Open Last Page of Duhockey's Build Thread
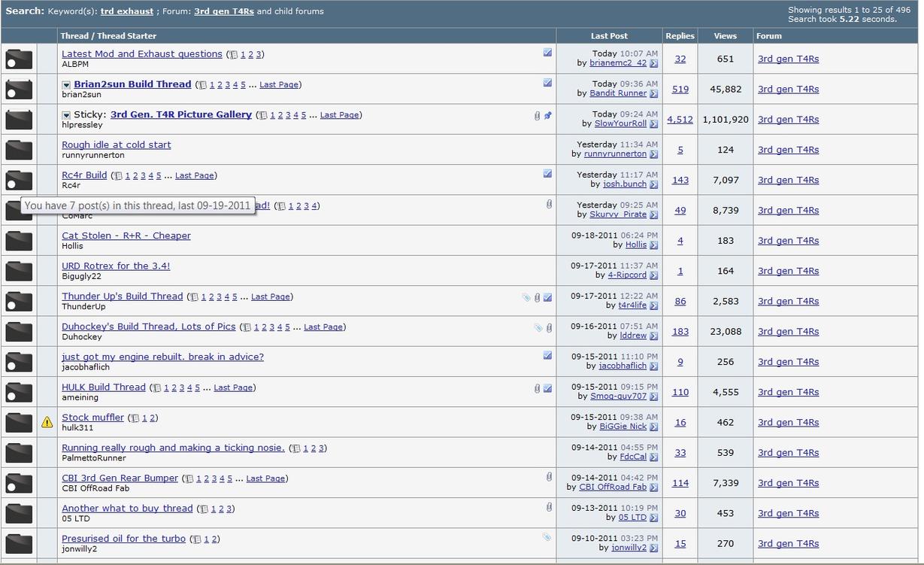924x565 pixels. coord(323,327)
